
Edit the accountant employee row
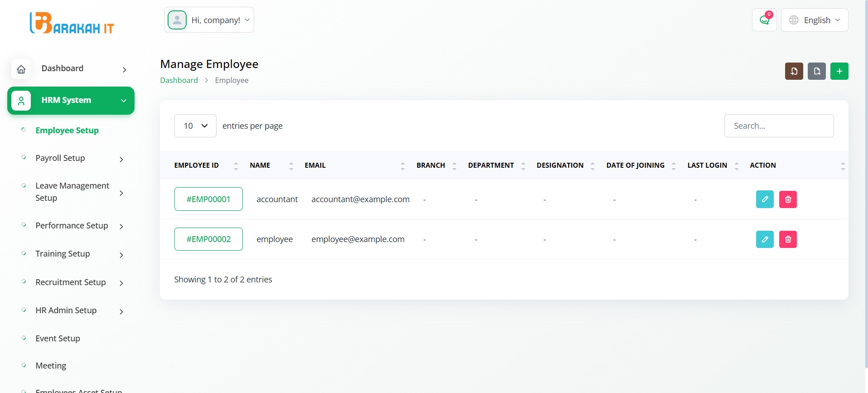coord(765,199)
